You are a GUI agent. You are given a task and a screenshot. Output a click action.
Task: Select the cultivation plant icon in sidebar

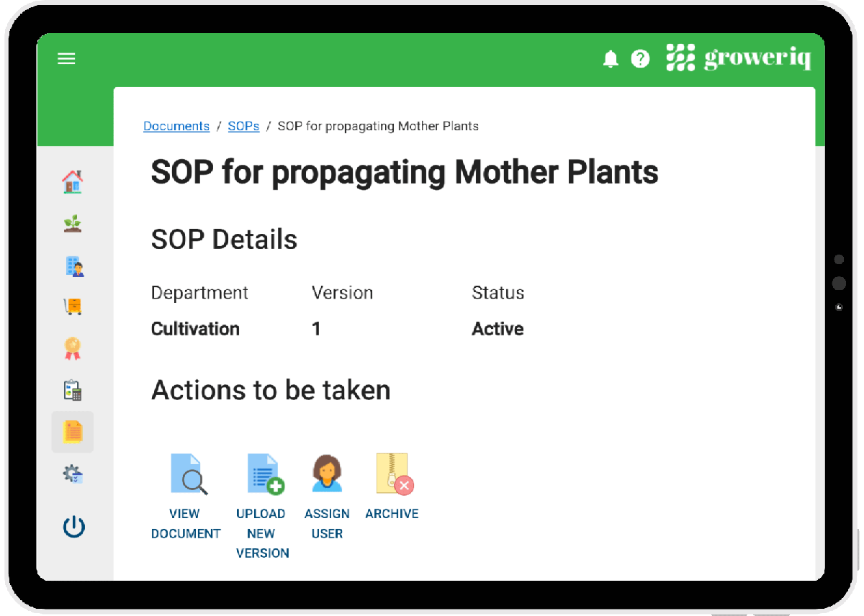73,224
